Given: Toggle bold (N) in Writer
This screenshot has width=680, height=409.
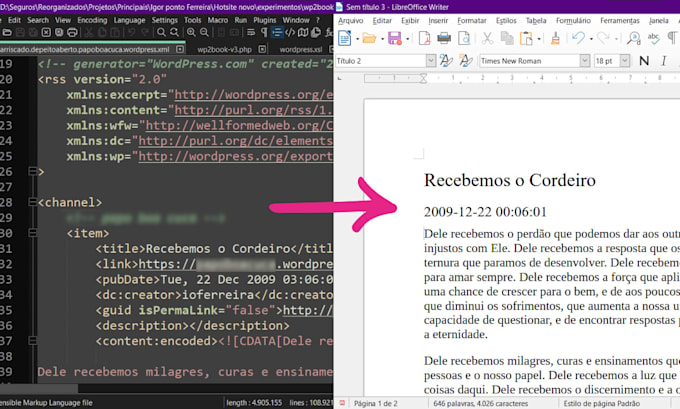Looking at the screenshot, I should click(x=644, y=61).
